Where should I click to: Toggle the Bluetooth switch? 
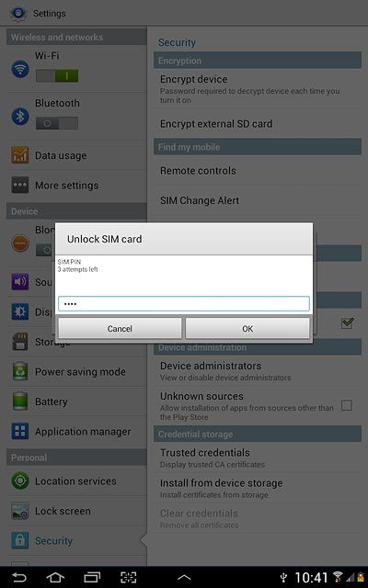tap(57, 123)
